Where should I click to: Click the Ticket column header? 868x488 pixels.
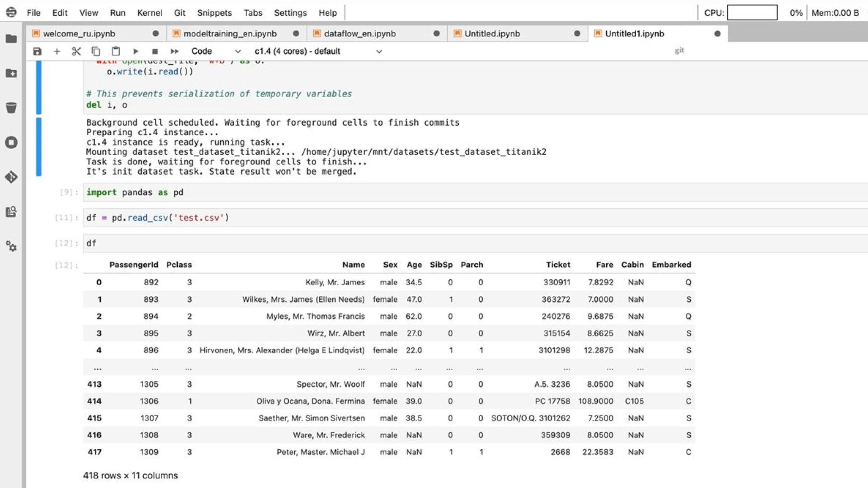click(558, 265)
